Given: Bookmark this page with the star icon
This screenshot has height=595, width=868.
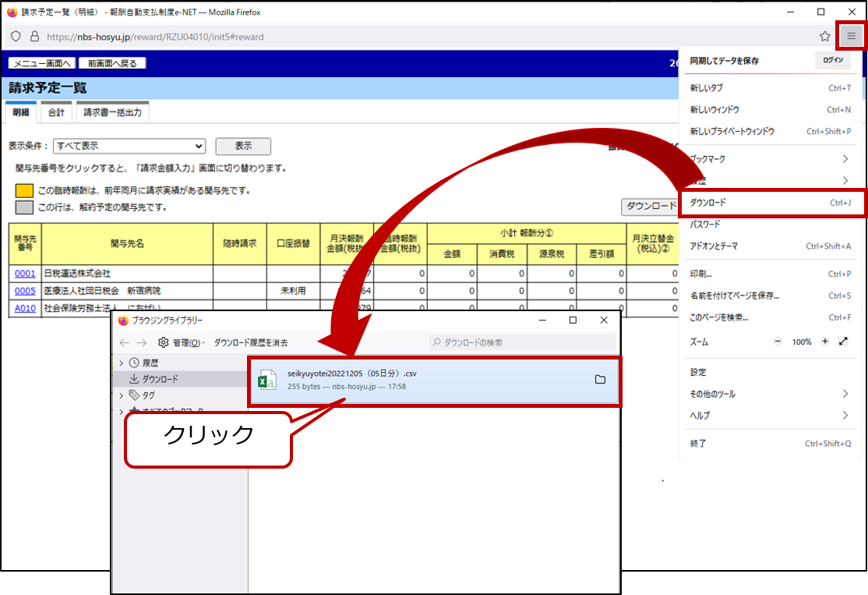Looking at the screenshot, I should [824, 36].
